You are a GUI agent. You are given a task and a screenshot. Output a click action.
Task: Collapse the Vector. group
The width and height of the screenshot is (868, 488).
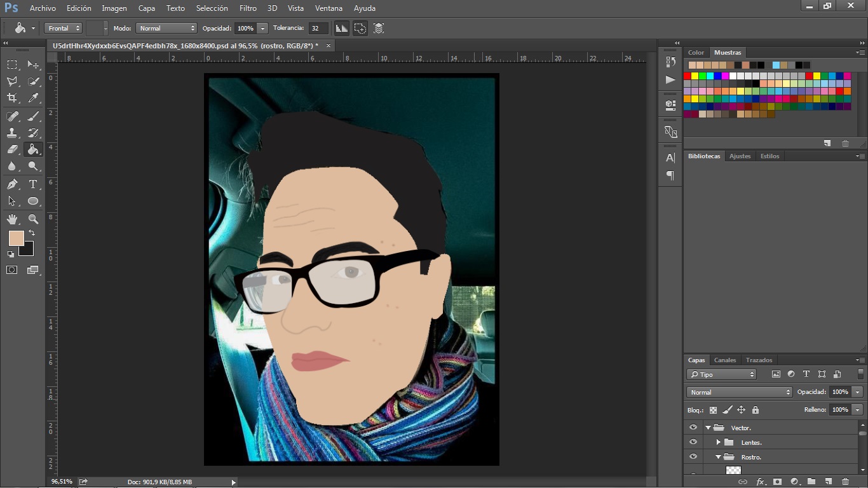(x=708, y=428)
